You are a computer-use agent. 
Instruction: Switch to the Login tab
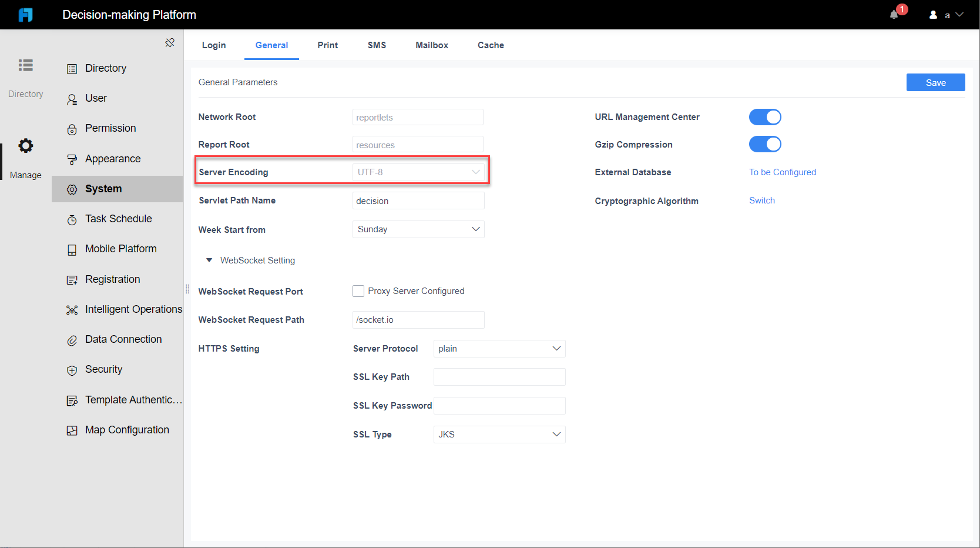(x=214, y=45)
